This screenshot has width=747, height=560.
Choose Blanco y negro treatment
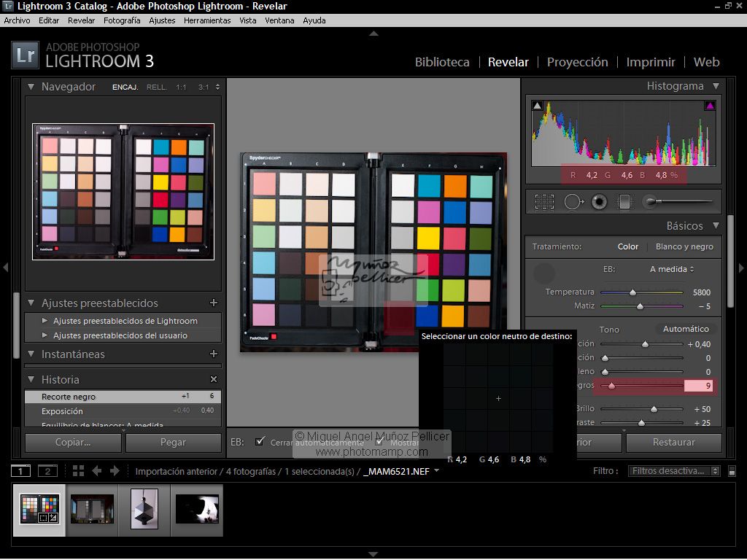tap(684, 246)
